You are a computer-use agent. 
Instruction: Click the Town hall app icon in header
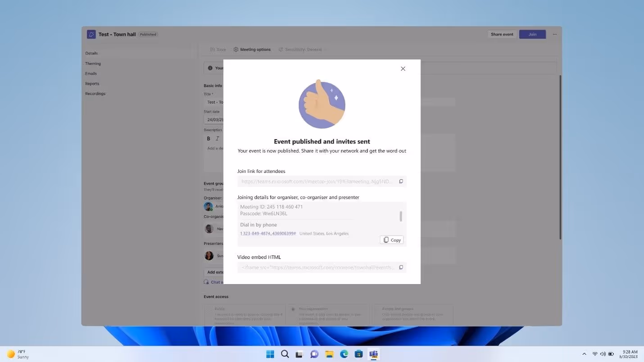(x=91, y=34)
